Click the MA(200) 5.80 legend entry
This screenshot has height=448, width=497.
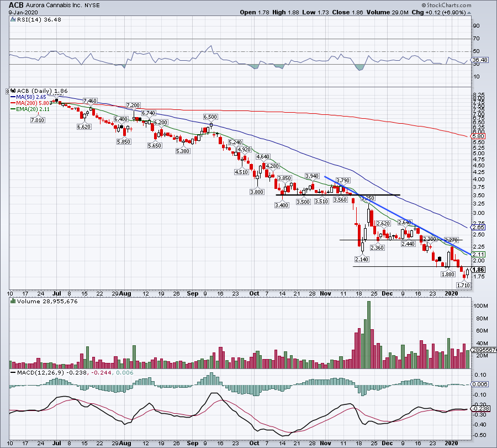point(33,103)
